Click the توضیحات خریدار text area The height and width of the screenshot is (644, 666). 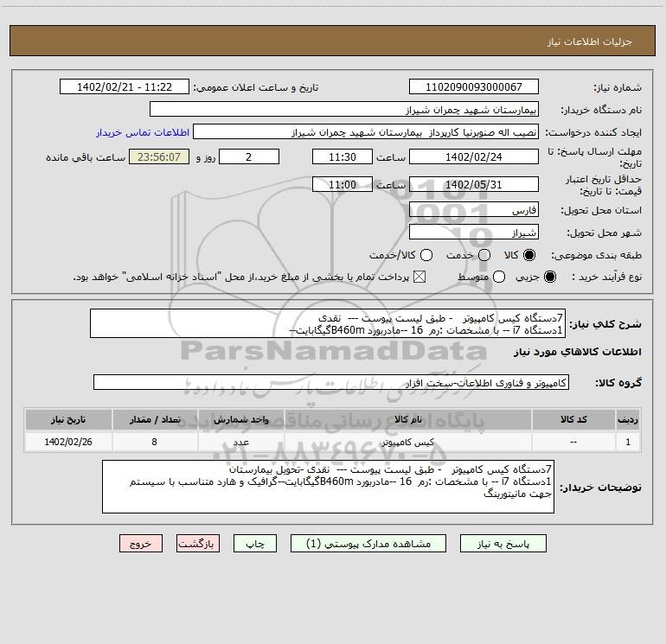329,487
